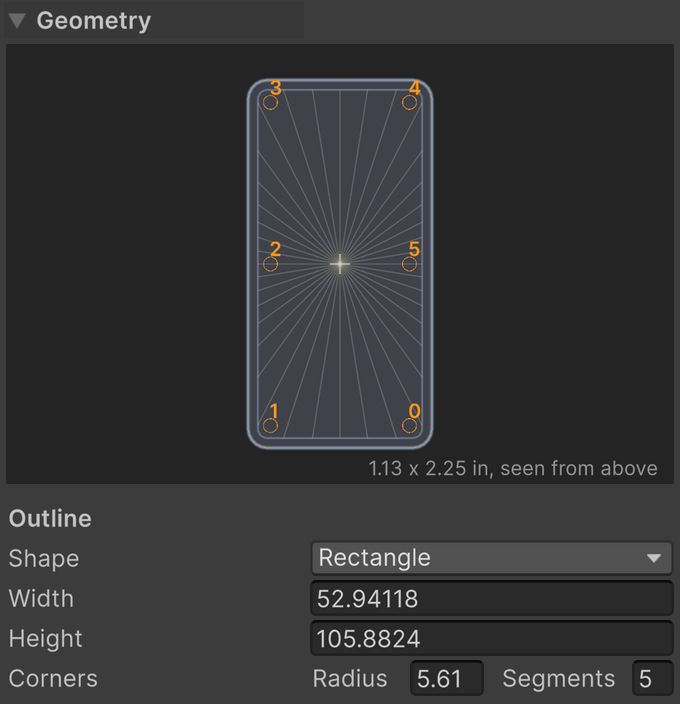Click the center crosshair of the shape

[x=340, y=264]
